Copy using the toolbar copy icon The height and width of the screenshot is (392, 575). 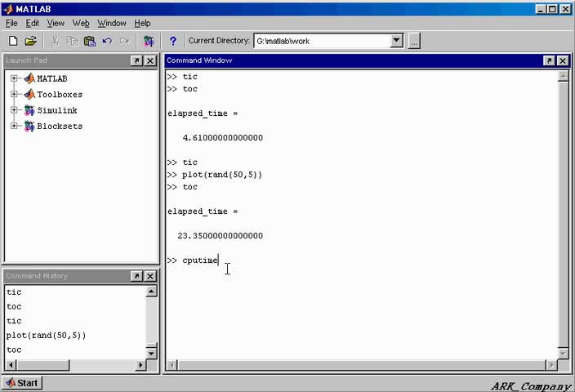(72, 41)
